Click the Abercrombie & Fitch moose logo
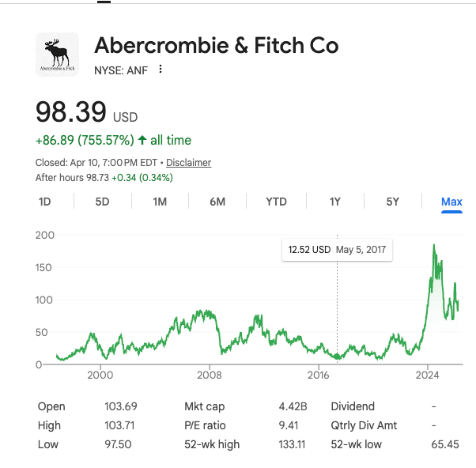Screen dimensions: 476x468 [x=58, y=55]
